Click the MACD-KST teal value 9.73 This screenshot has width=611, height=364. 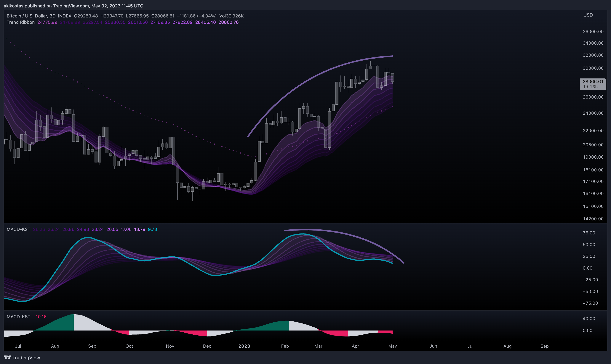click(152, 229)
